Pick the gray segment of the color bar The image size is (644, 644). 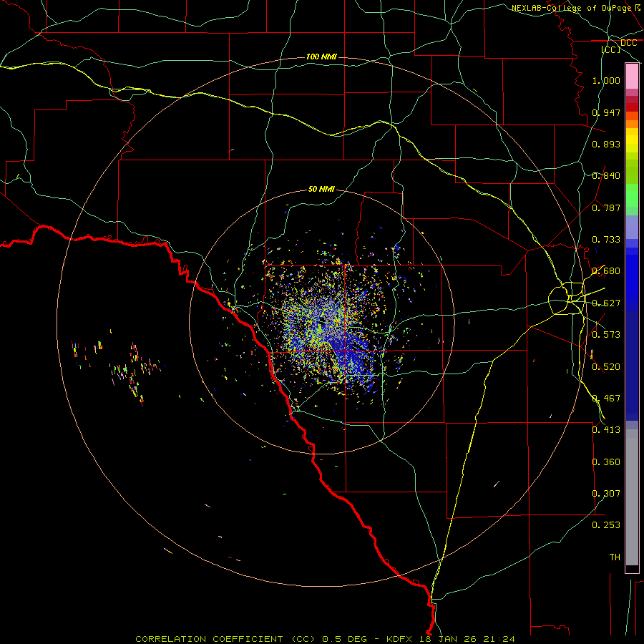click(632, 497)
